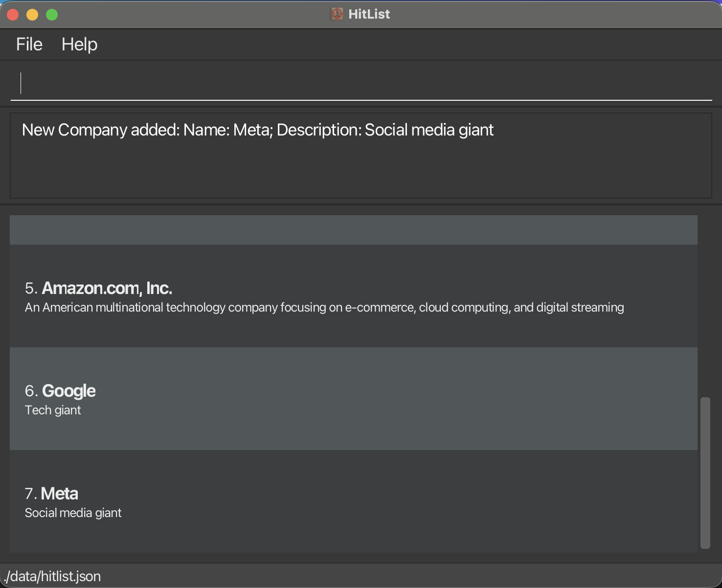Click the text cursor in the input bar
722x588 pixels.
click(x=21, y=82)
